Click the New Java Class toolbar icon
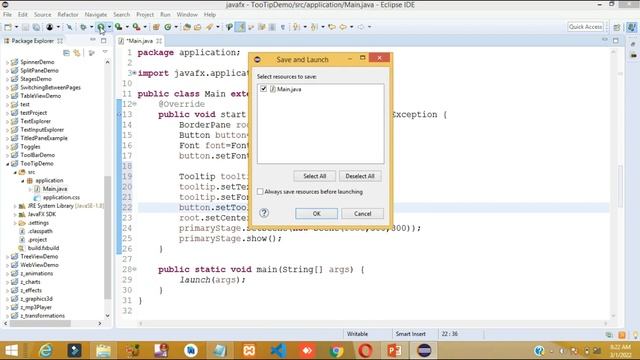The image size is (640, 360). 168,27
